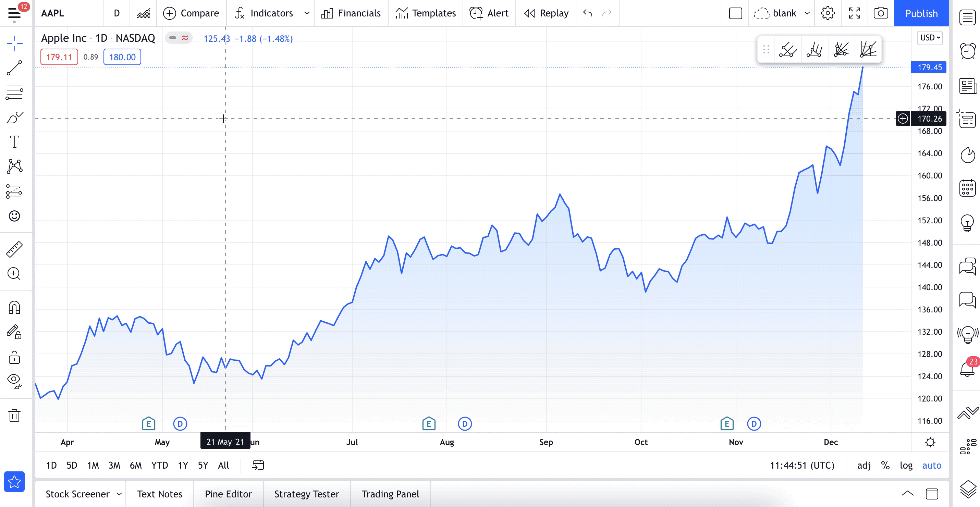The height and width of the screenshot is (507, 980).
Task: Toggle log scale
Action: (906, 465)
